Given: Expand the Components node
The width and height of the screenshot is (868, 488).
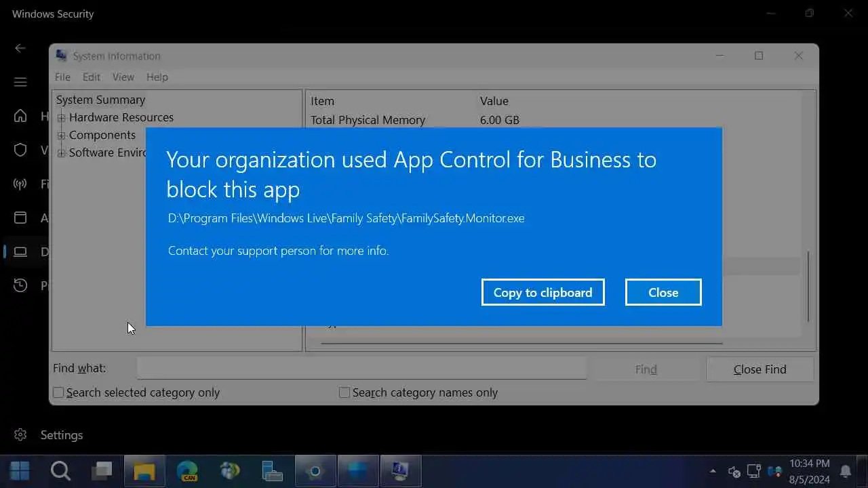Looking at the screenshot, I should [61, 136].
